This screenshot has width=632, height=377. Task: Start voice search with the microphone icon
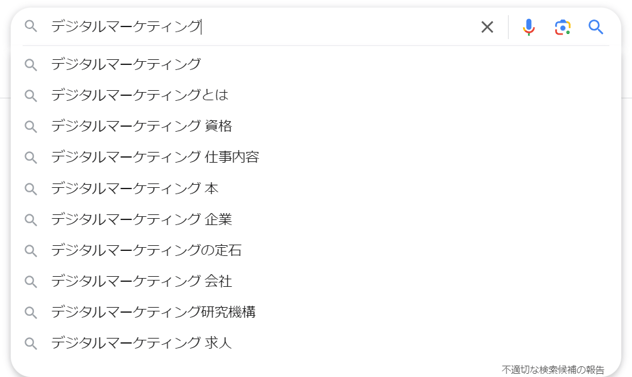tap(528, 27)
